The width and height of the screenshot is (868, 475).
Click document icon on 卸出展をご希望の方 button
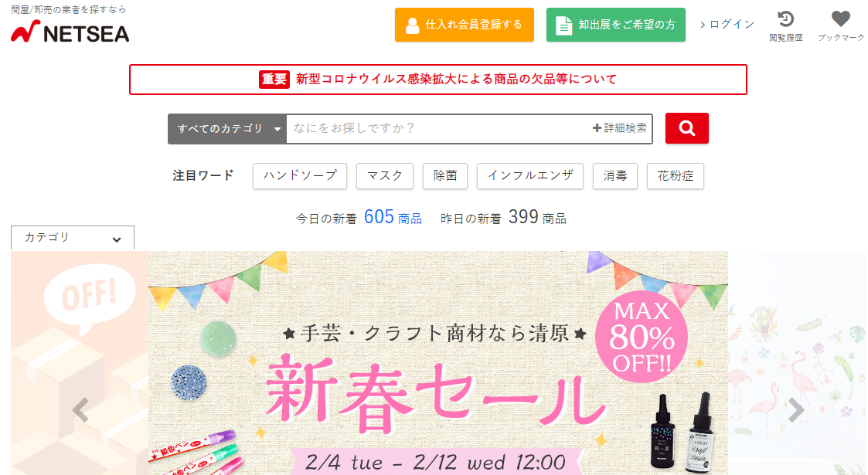pos(563,25)
